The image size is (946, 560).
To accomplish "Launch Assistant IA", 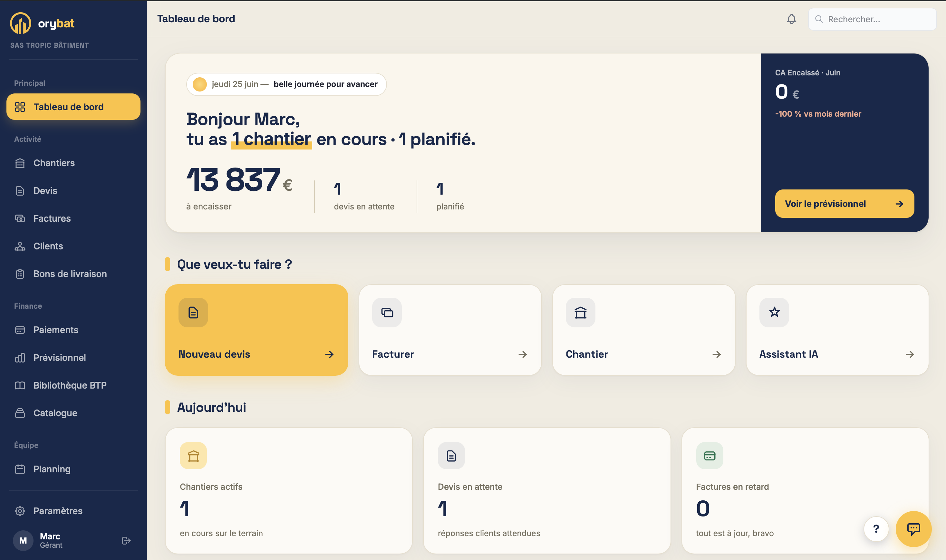I will [837, 329].
